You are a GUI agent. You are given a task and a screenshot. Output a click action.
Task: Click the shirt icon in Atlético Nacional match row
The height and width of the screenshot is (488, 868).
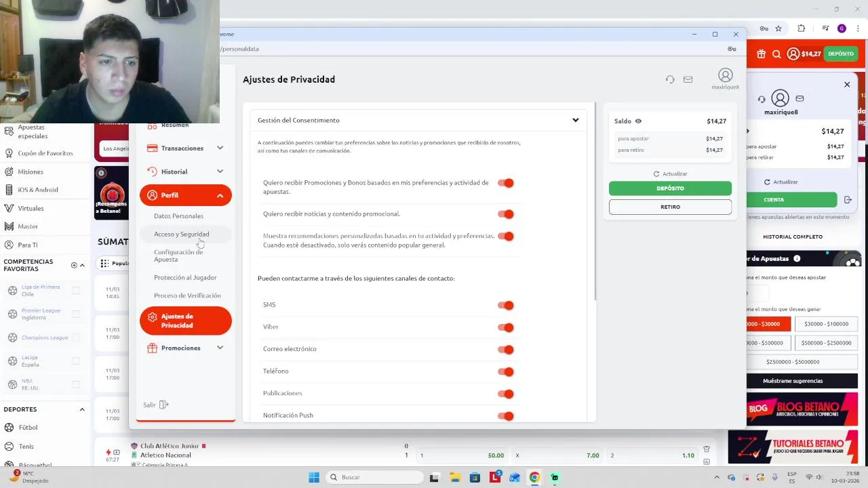(x=707, y=449)
